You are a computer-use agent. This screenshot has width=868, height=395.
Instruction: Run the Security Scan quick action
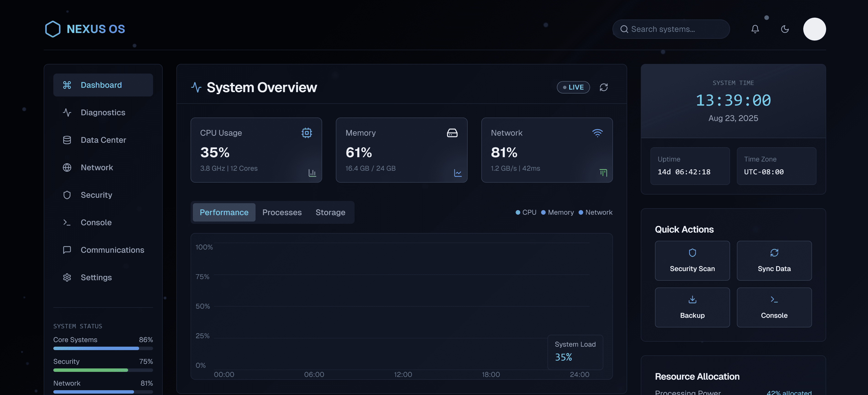(x=692, y=261)
